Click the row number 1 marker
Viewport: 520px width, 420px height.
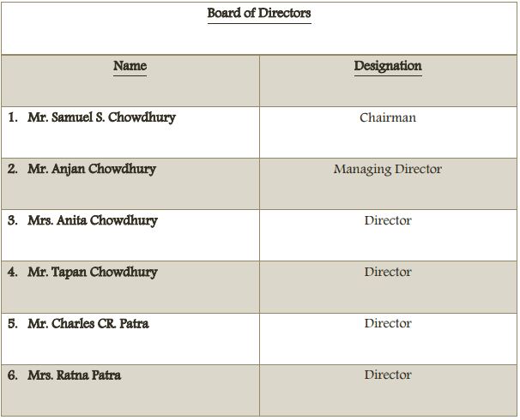point(12,117)
